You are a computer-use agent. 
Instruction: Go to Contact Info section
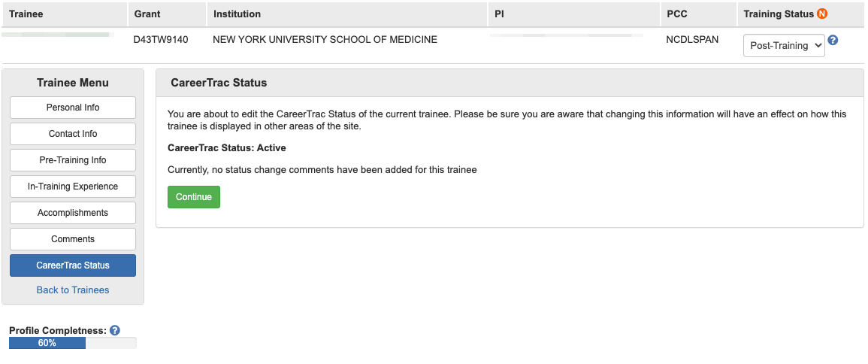click(x=73, y=134)
